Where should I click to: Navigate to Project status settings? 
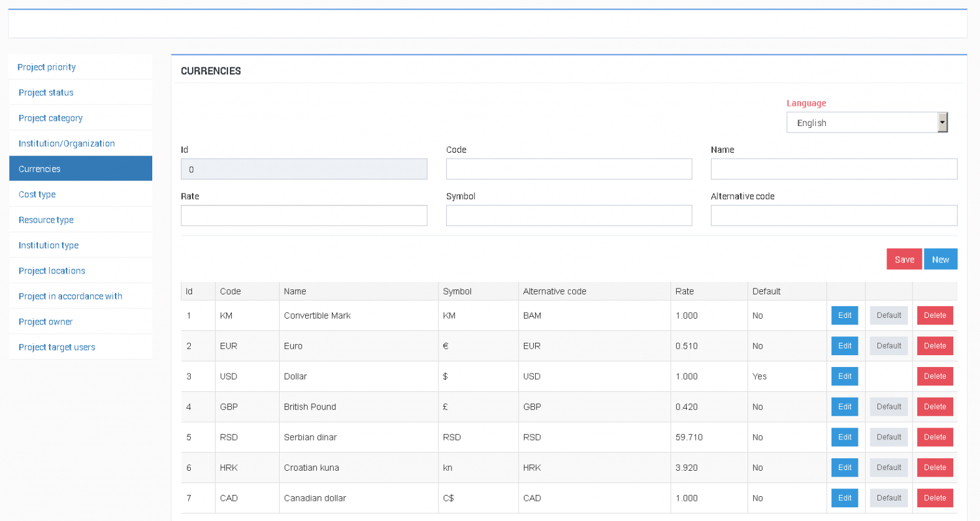(x=45, y=92)
